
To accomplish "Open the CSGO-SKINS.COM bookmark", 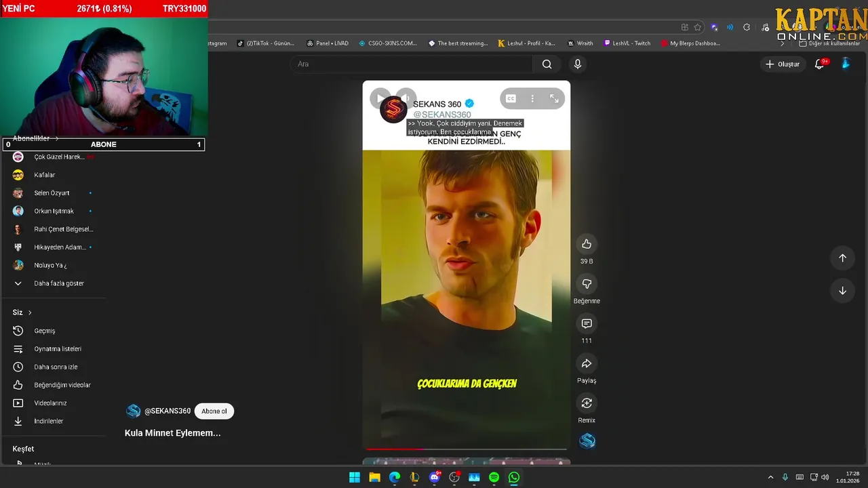I will [x=388, y=43].
